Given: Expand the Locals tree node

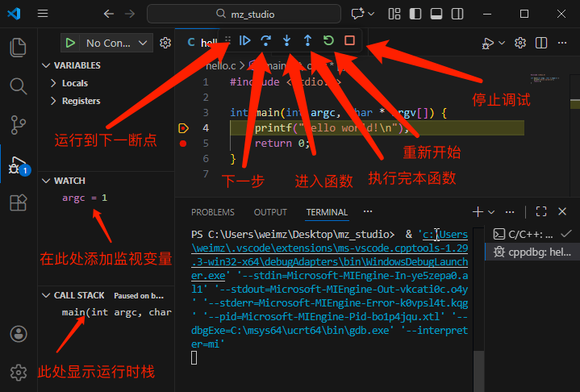Looking at the screenshot, I should pos(53,83).
